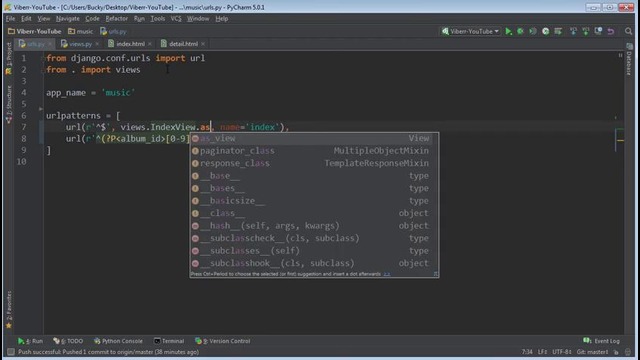Open the Help menu
Screen dimensions: 640x360
[x=222, y=19]
